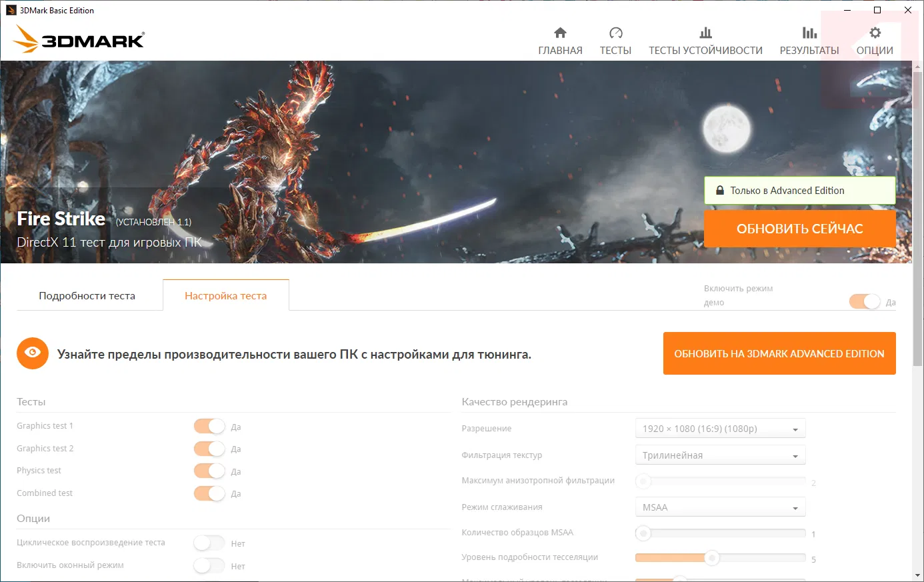The width and height of the screenshot is (924, 582).
Task: Disable Graphics test 1 switch
Action: (x=209, y=427)
